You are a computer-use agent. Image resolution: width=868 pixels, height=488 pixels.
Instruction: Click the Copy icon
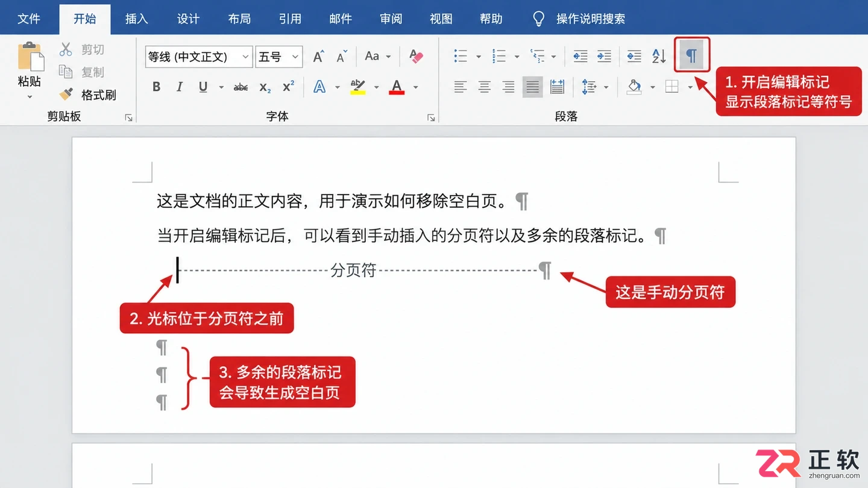tap(66, 72)
